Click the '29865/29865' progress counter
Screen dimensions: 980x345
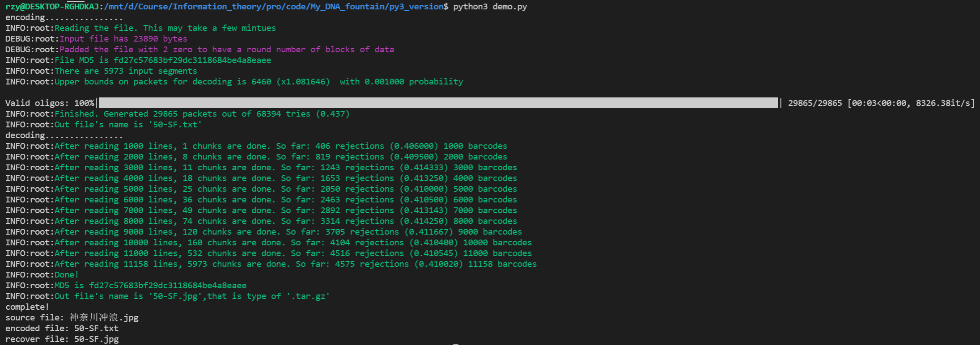click(815, 103)
